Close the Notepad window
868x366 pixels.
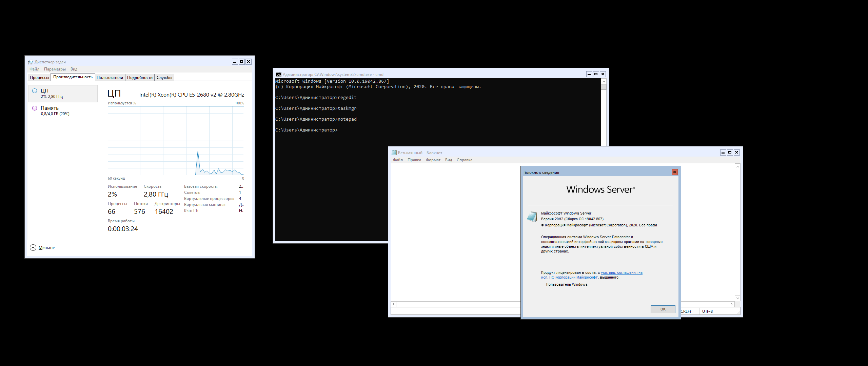(736, 152)
